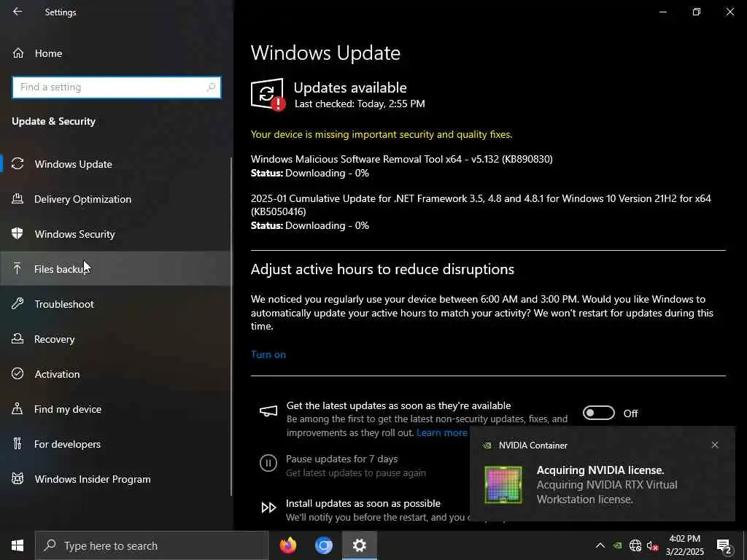Click the Delivery Optimization sidebar icon
Screen dimensions: 747x560
[x=18, y=198]
